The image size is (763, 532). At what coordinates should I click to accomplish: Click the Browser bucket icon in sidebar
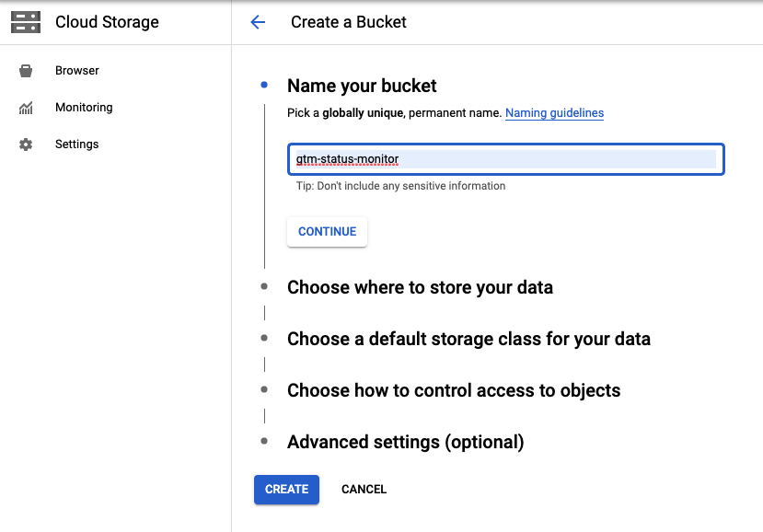point(26,71)
